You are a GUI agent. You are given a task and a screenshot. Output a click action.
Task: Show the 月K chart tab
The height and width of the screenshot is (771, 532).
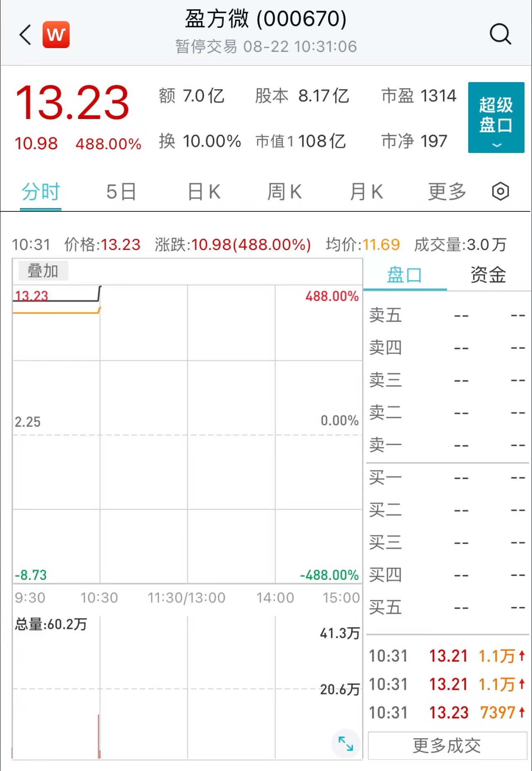tap(366, 192)
